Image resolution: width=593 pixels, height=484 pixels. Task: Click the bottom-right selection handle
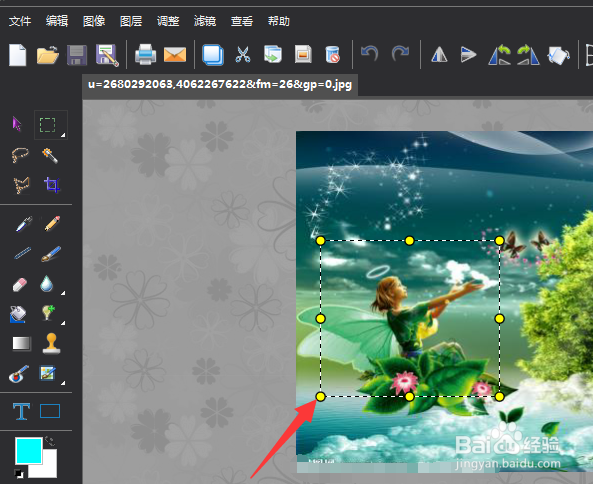point(499,397)
